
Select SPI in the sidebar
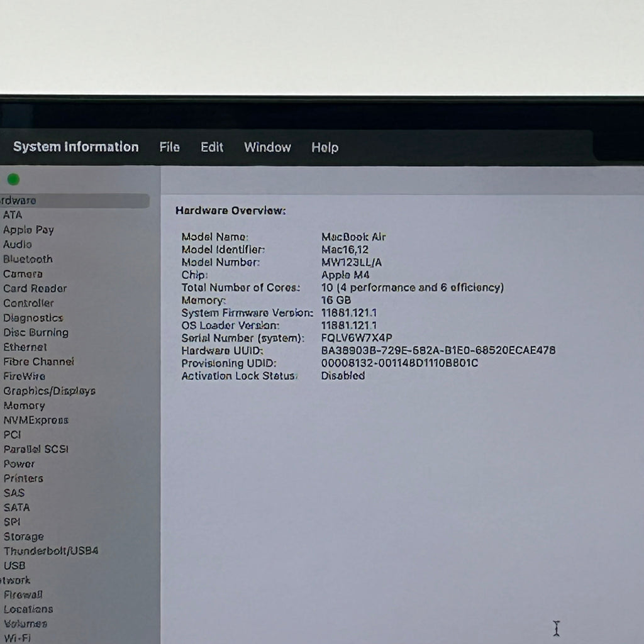coord(12,522)
